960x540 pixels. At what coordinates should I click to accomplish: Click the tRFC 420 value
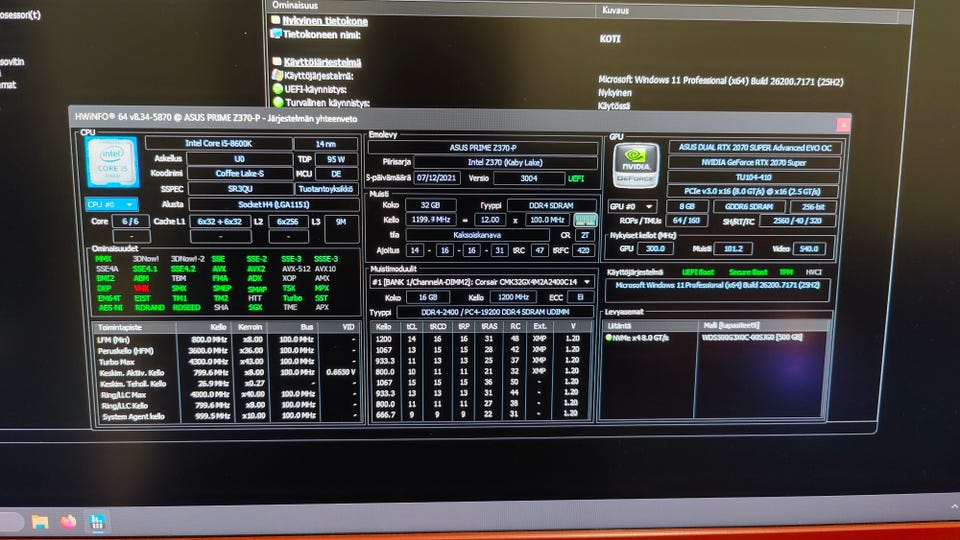(x=583, y=250)
